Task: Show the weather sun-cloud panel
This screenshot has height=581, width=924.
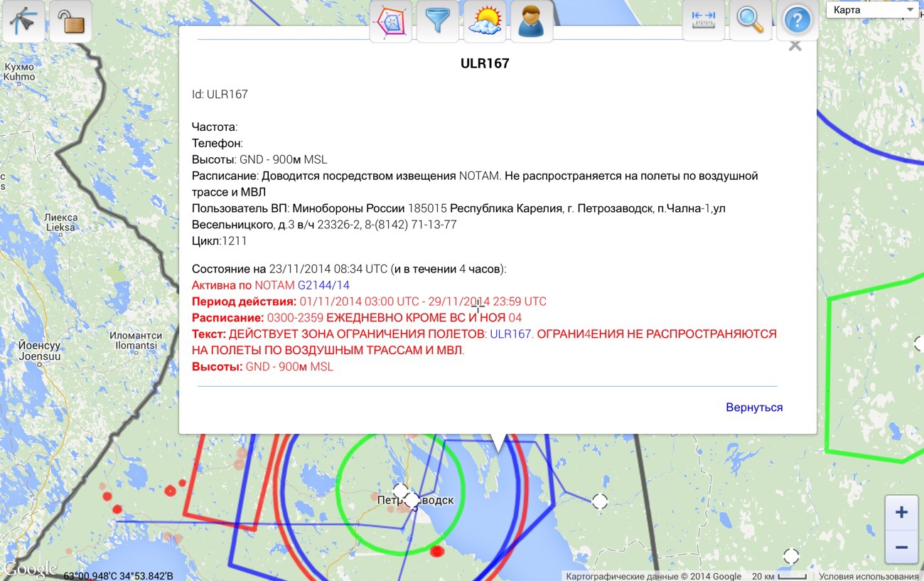Action: coord(485,21)
